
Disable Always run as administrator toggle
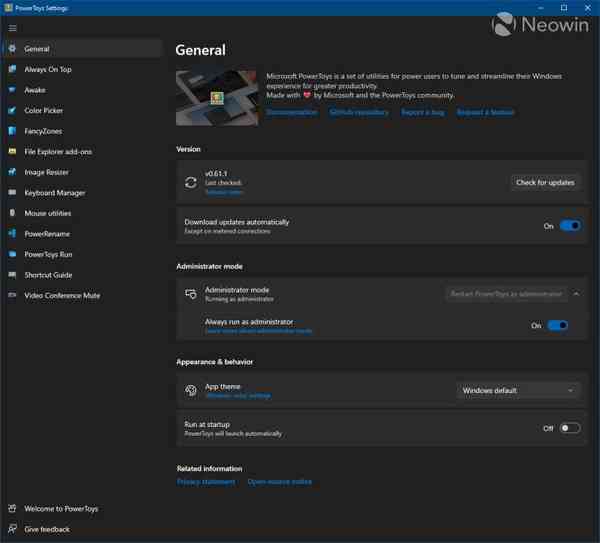tap(557, 325)
